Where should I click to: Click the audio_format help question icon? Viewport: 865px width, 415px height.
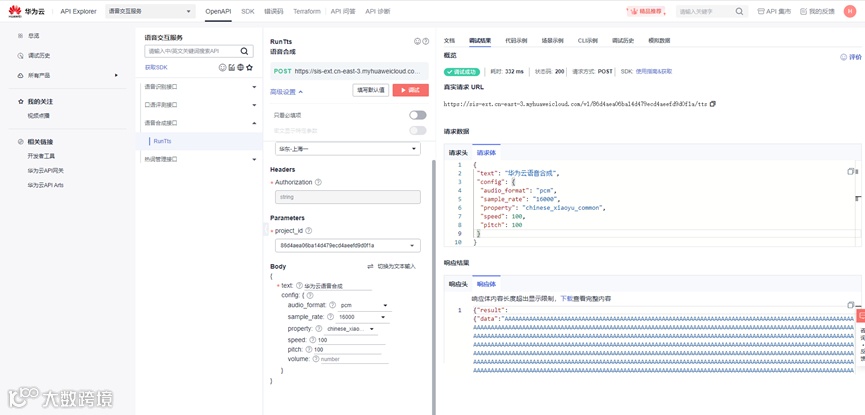333,305
